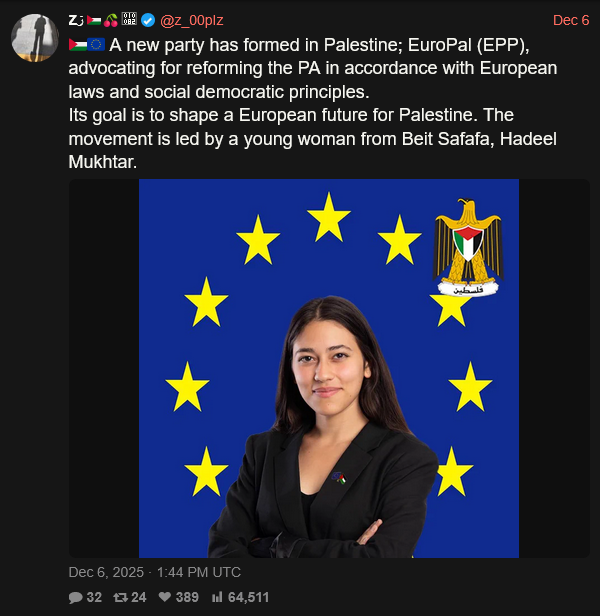Click the reply speech bubble icon
The image size is (600, 616).
pos(76,597)
